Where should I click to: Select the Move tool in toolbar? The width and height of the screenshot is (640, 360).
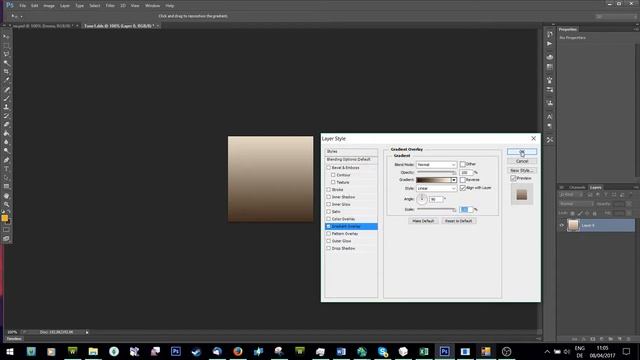(6, 36)
